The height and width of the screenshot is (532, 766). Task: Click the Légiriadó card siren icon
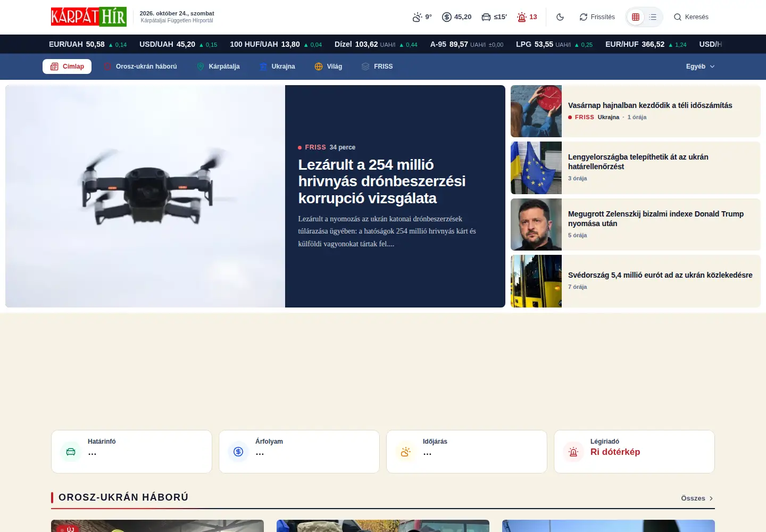[573, 452]
